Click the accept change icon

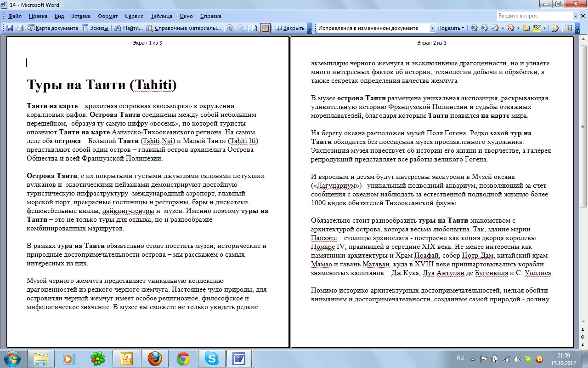(495, 28)
